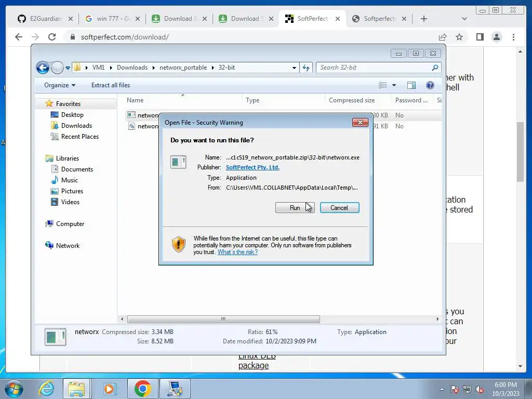Open Chrome tab search dropdown
The width and height of the screenshot is (532, 399).
pos(464,19)
